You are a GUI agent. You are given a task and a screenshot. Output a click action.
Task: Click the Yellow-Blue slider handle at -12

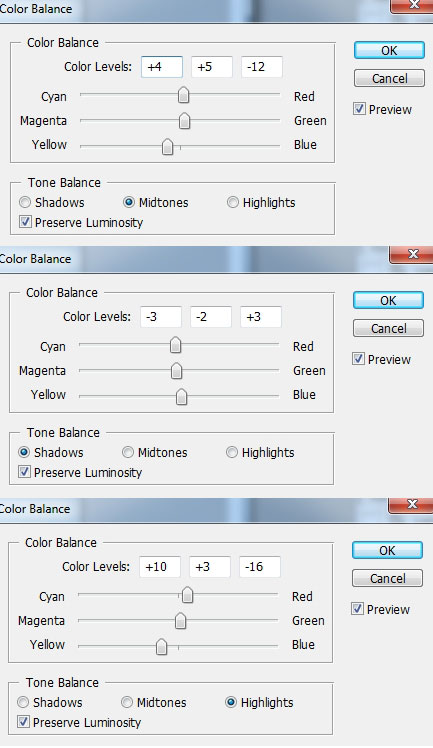[x=167, y=146]
